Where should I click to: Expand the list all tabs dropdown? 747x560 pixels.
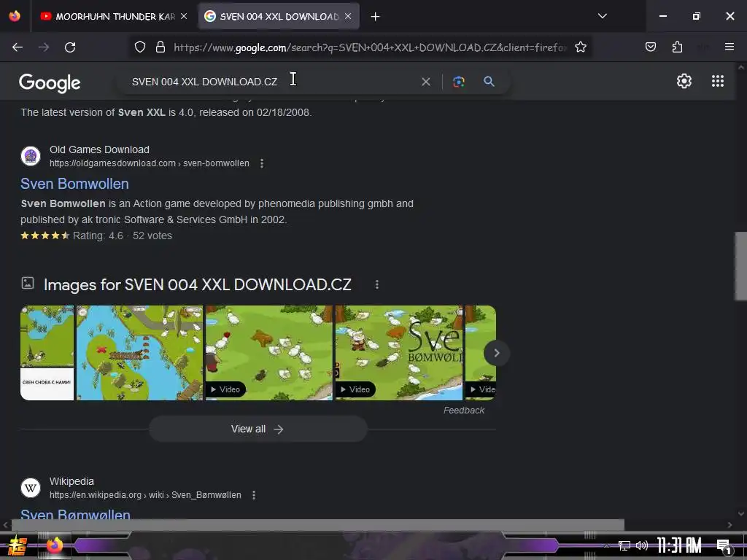[602, 16]
